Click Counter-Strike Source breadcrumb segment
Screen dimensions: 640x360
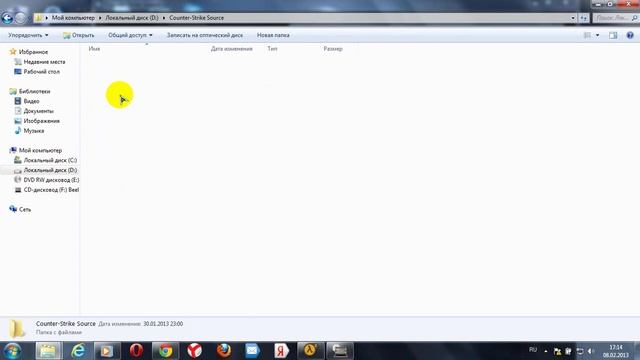196,18
